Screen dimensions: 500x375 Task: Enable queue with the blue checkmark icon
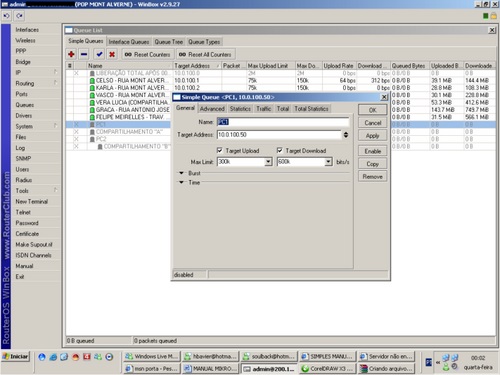(99, 54)
